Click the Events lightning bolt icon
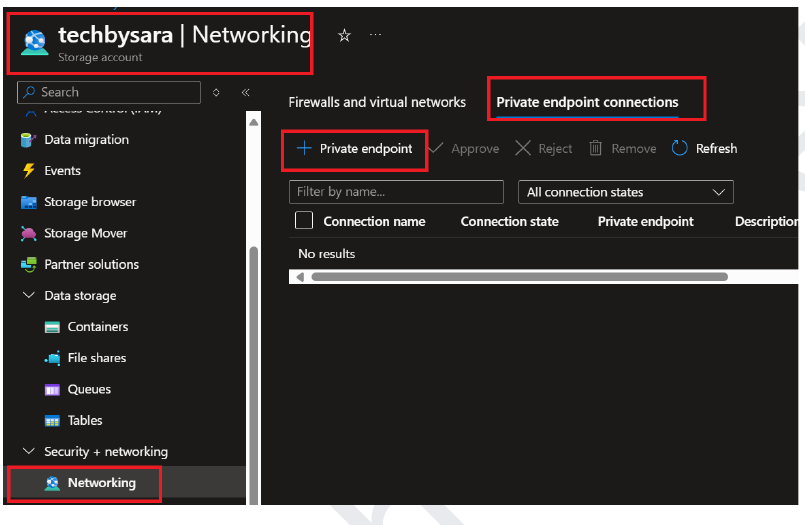Image resolution: width=805 pixels, height=525 pixels. point(29,170)
